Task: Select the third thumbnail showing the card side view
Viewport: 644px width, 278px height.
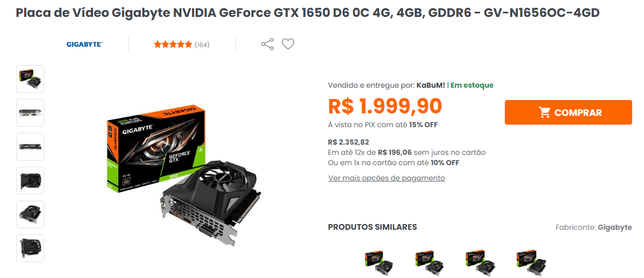Action: click(30, 147)
